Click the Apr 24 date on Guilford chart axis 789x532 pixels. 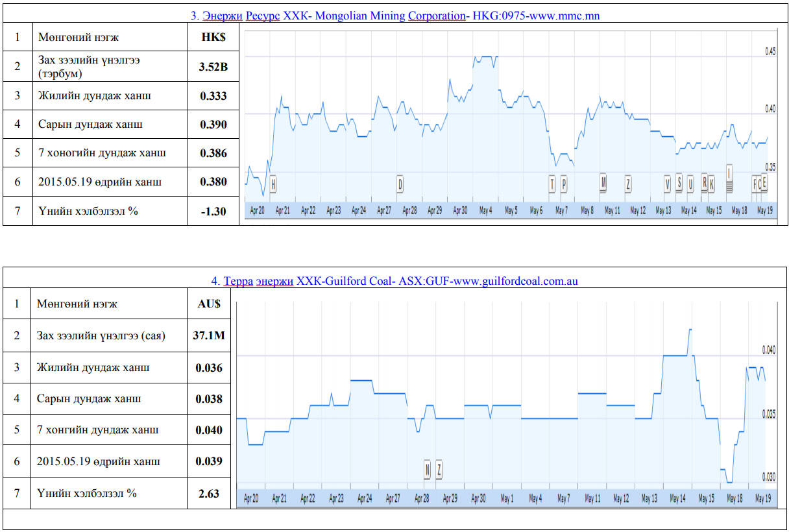(x=365, y=499)
